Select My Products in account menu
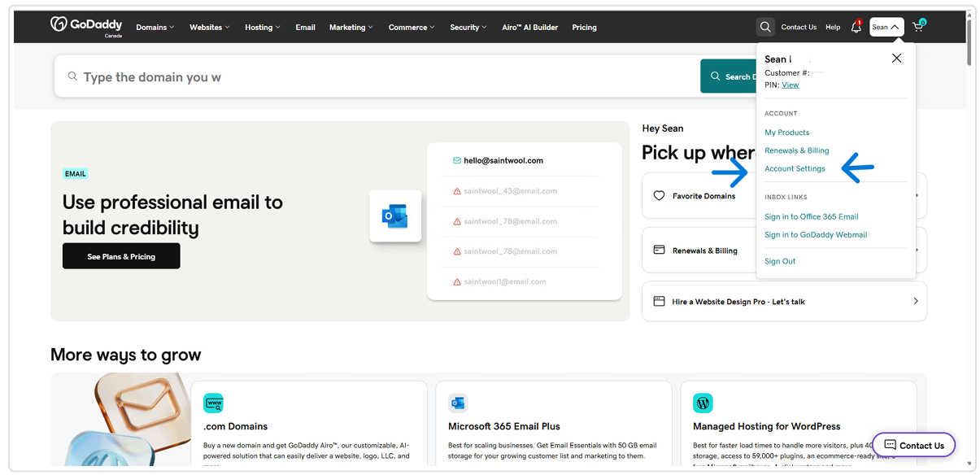Image resolution: width=980 pixels, height=475 pixels. 786,132
